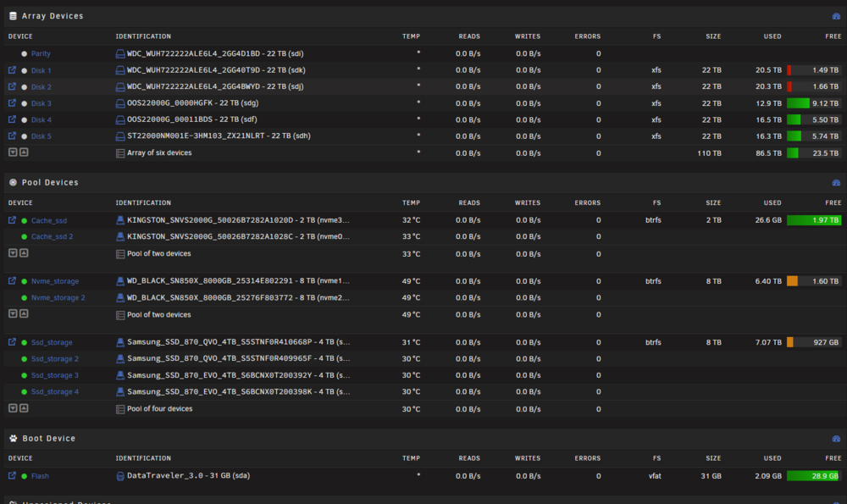
Task: Click the up arrow under Cache_ssd pool
Action: point(24,252)
